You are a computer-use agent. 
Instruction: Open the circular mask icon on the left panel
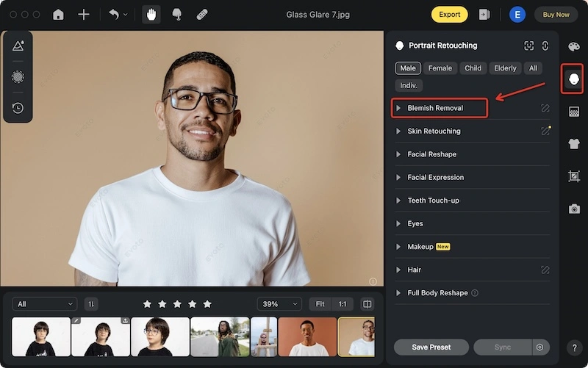point(18,77)
